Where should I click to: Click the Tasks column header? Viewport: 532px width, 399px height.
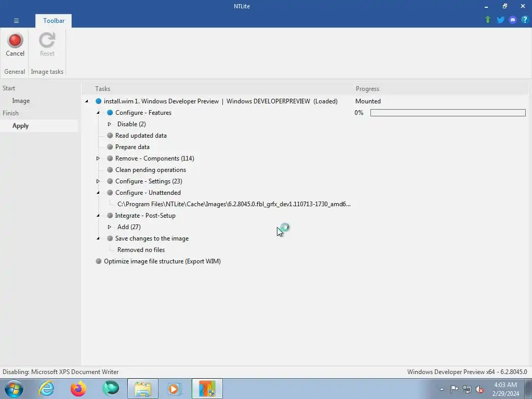click(218, 88)
